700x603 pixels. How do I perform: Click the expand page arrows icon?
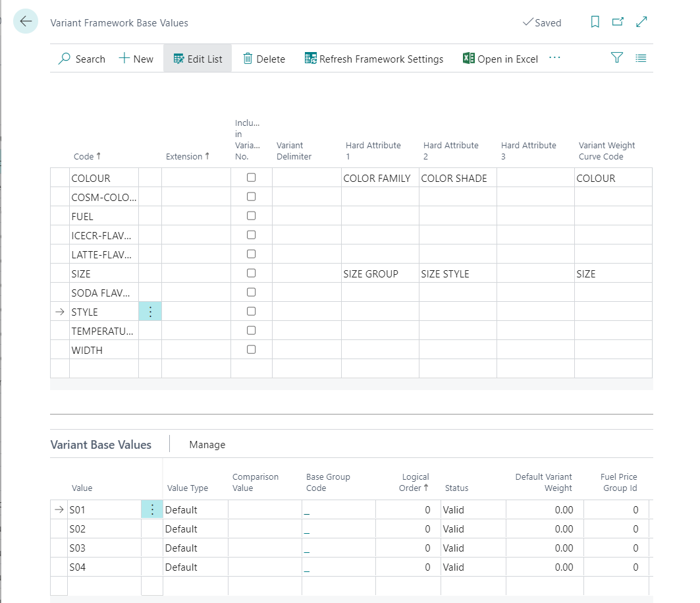pyautogui.click(x=641, y=22)
